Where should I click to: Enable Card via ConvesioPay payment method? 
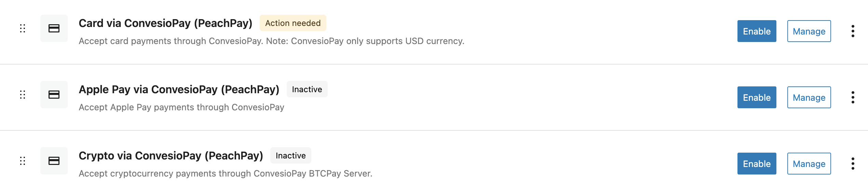757,31
